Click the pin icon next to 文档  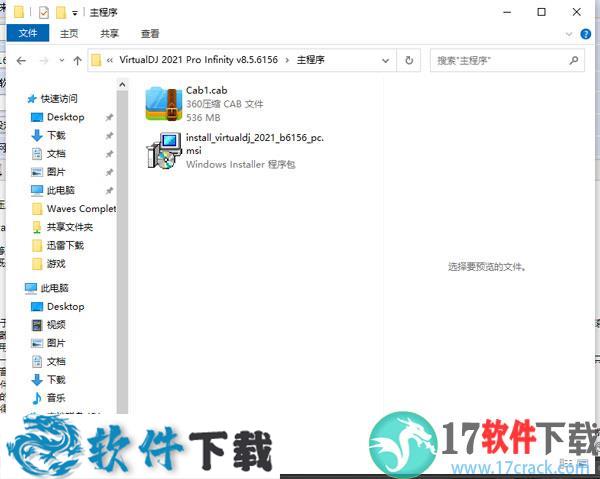pyautogui.click(x=109, y=154)
